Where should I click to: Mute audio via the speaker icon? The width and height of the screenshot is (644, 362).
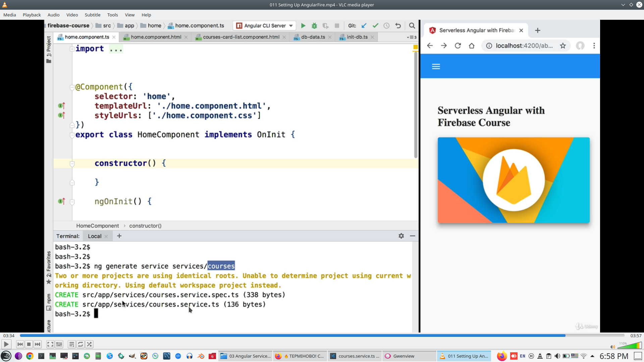[x=612, y=347]
